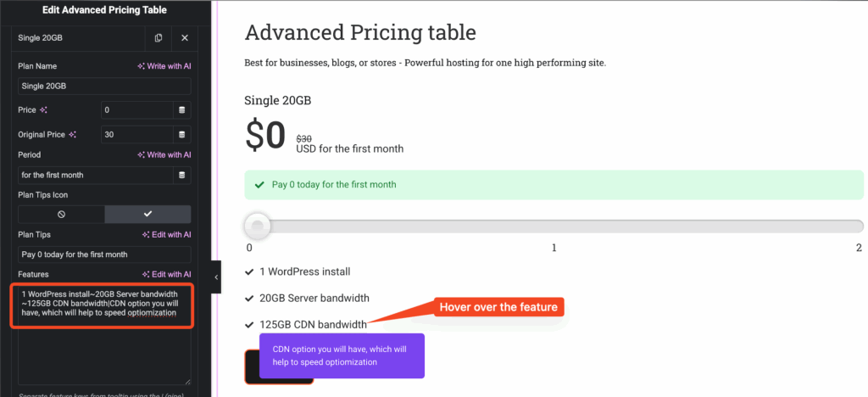The height and width of the screenshot is (397, 868).
Task: Select the no-icon option for Plan Tips Icon
Action: click(x=61, y=215)
